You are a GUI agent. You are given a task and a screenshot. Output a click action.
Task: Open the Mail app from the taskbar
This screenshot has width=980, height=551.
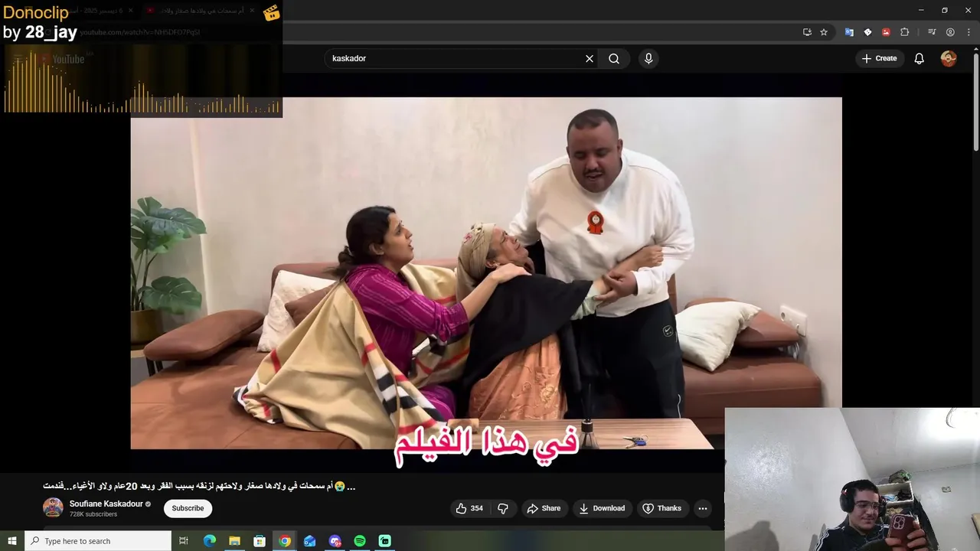pos(310,541)
